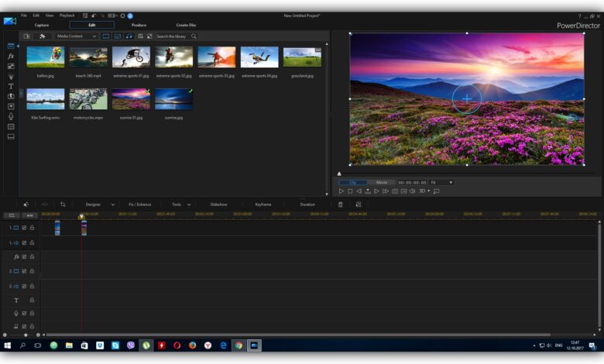Expand the Media Content dropdown

tap(76, 36)
